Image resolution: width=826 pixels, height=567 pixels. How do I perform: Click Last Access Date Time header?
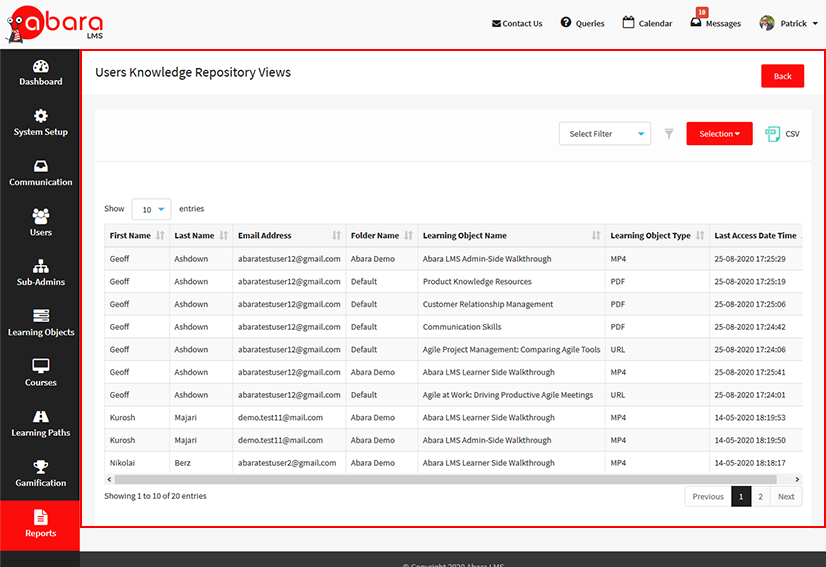755,236
